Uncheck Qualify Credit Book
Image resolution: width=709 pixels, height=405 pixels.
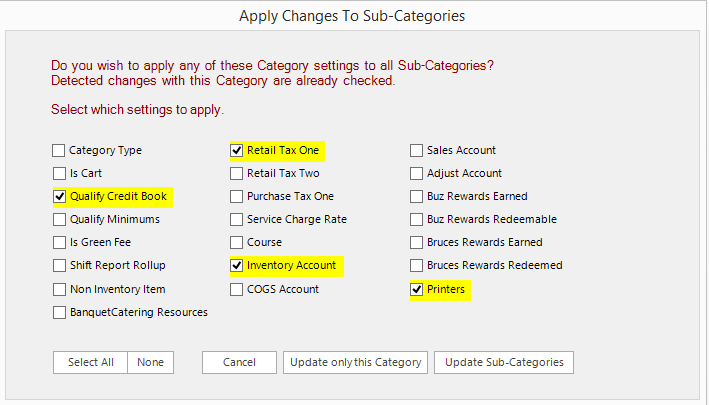(59, 197)
